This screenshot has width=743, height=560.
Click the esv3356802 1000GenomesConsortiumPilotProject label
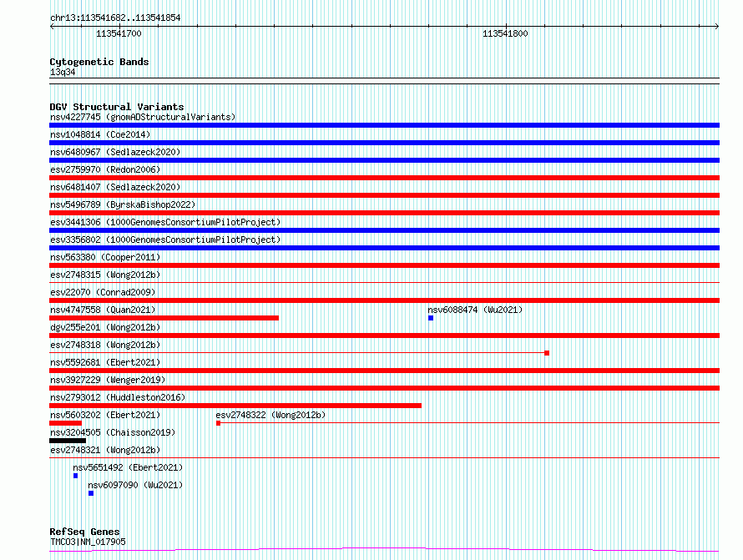[x=165, y=240]
